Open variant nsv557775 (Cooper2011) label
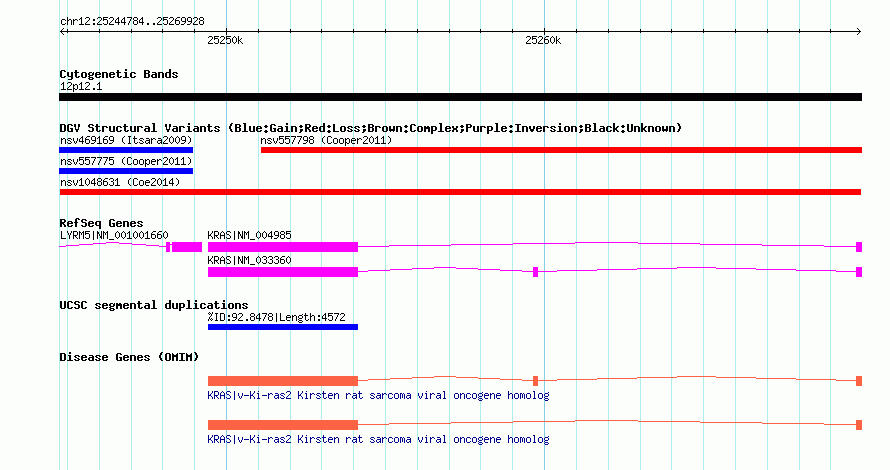The image size is (890, 470). coord(126,161)
